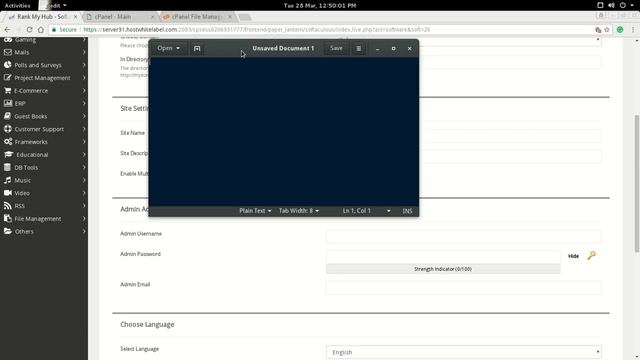The image size is (640, 360).
Task: Close the cPanel File Manager tab
Action: click(x=229, y=17)
